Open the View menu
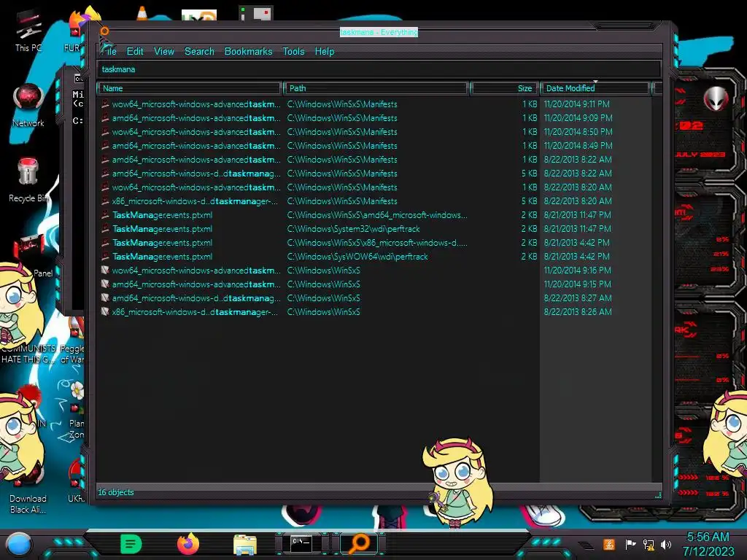Image resolution: width=747 pixels, height=560 pixels. (164, 52)
